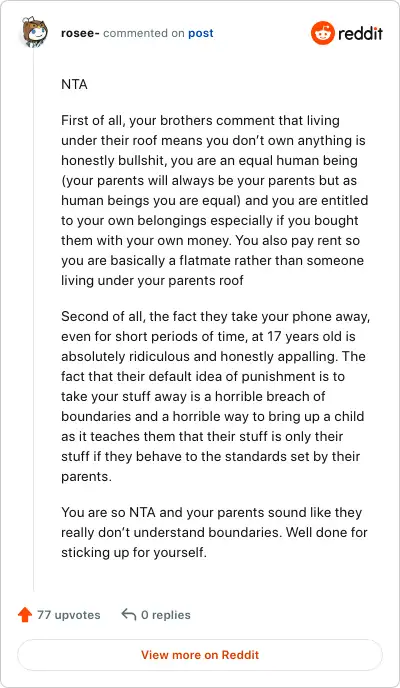Click View more on Reddit button
Screen dimensions: 400x688
tap(200, 655)
